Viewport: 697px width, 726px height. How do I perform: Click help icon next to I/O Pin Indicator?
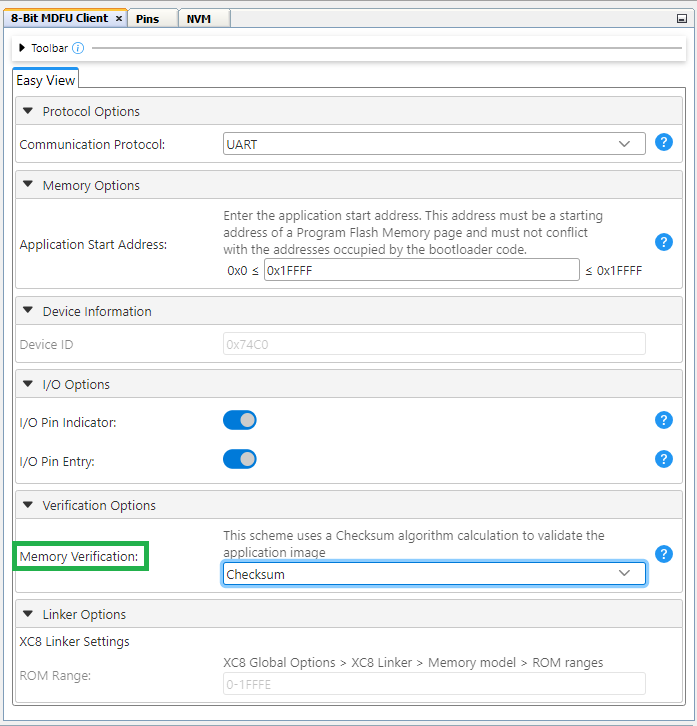coord(663,420)
